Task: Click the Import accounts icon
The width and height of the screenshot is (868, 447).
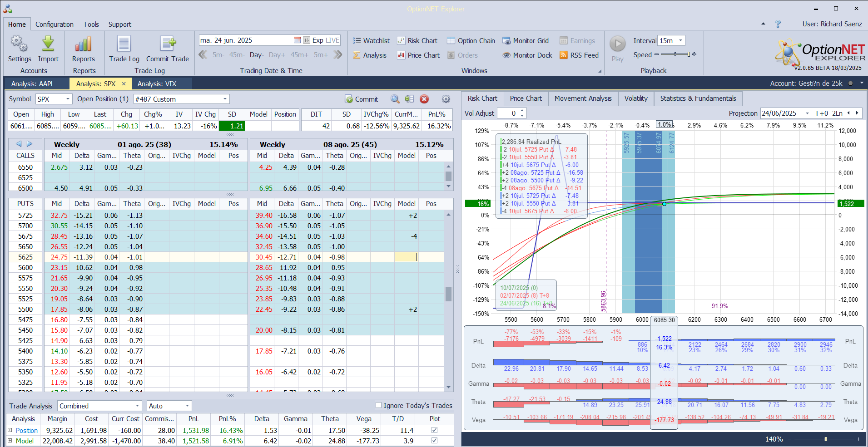Action: tap(48, 49)
